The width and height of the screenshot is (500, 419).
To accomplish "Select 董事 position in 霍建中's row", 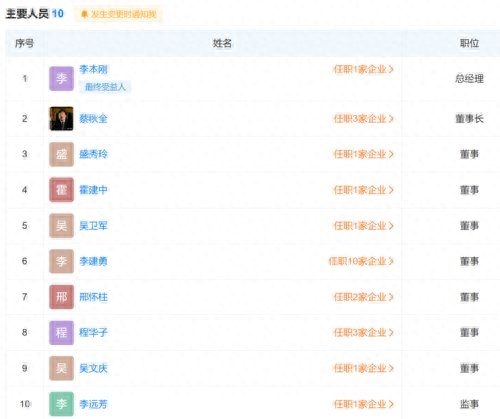I will pos(469,190).
